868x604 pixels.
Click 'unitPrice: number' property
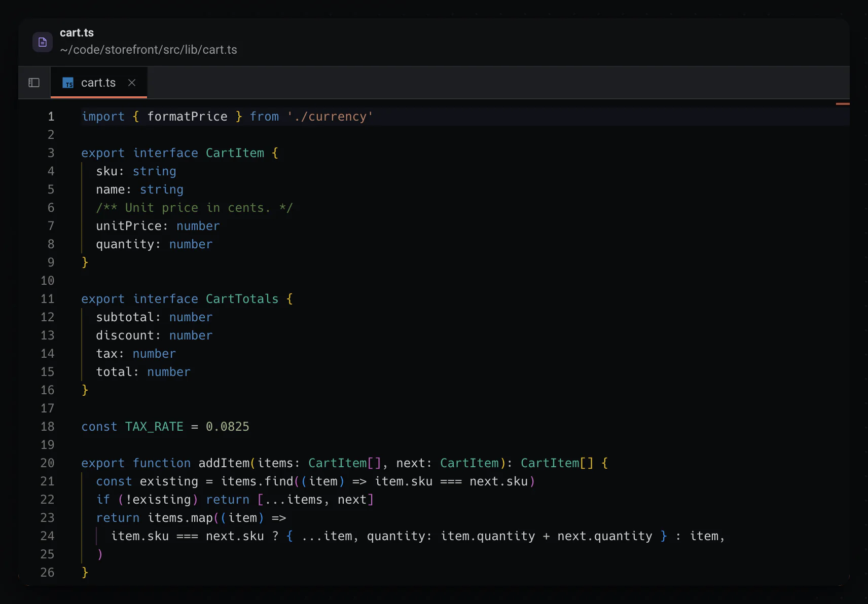(x=158, y=226)
